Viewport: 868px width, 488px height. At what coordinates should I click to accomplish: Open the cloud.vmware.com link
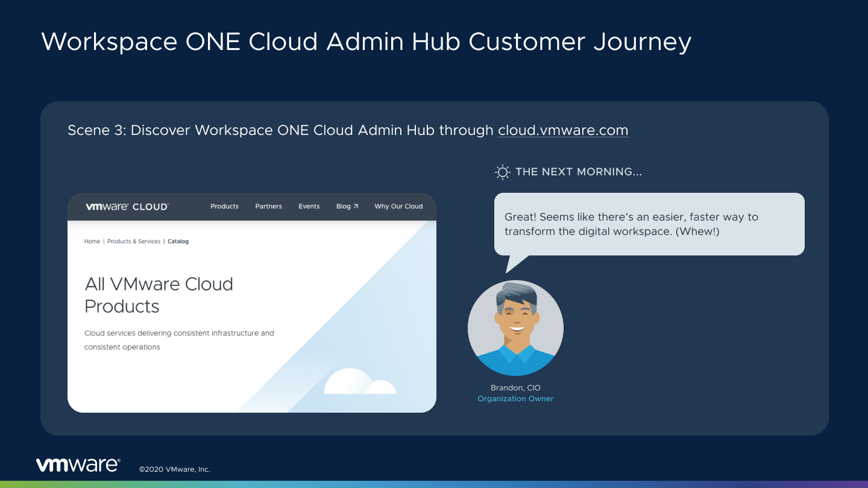point(563,130)
